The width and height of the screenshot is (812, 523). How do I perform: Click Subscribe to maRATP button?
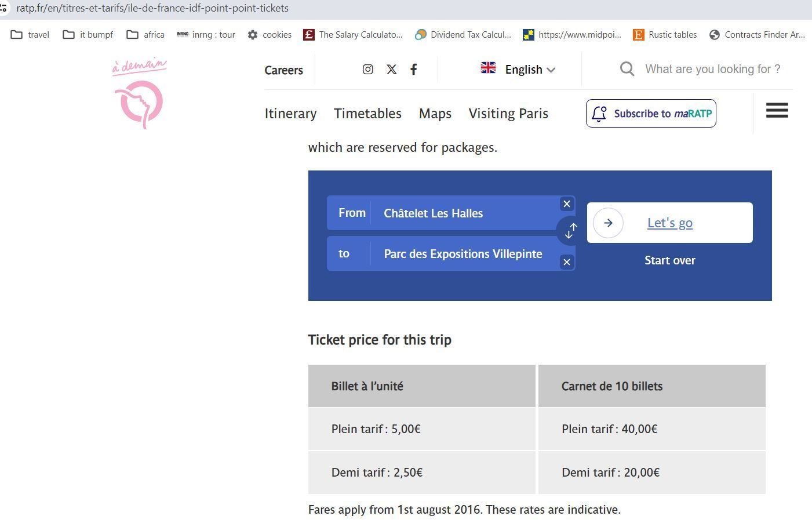click(x=651, y=113)
